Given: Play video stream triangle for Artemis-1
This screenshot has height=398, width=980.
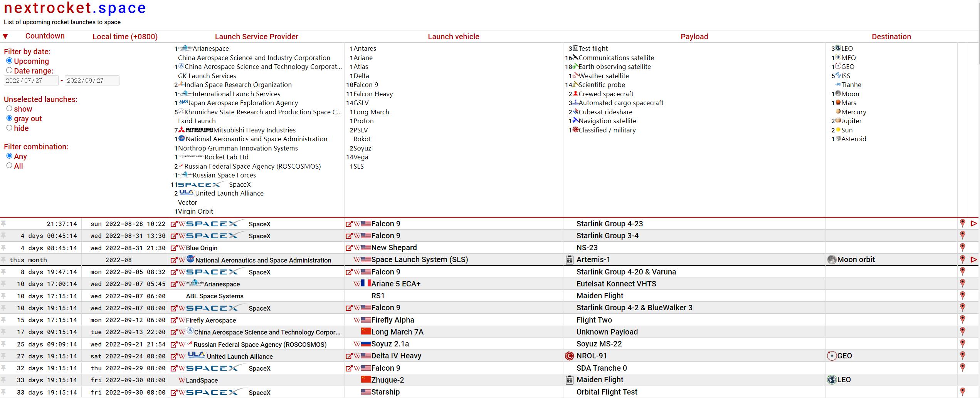Looking at the screenshot, I should pos(974,260).
